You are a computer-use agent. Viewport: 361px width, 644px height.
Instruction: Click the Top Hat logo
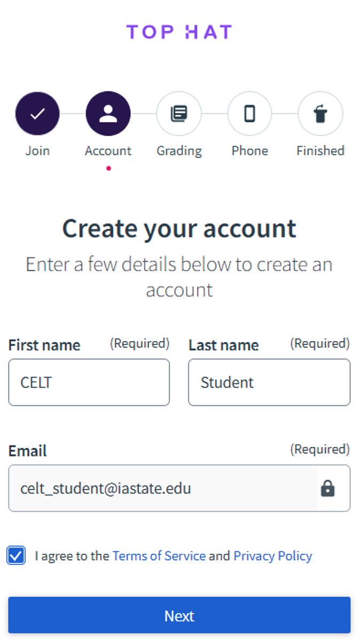pyautogui.click(x=179, y=31)
